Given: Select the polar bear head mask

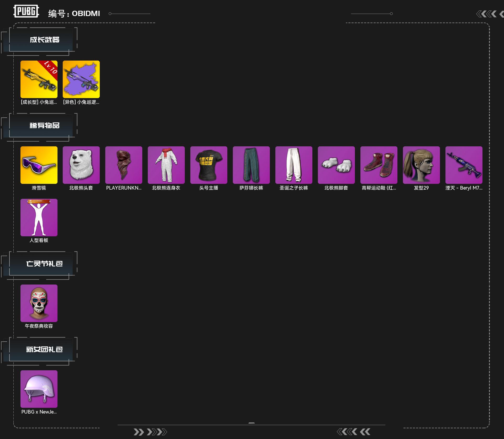Looking at the screenshot, I should (81, 165).
